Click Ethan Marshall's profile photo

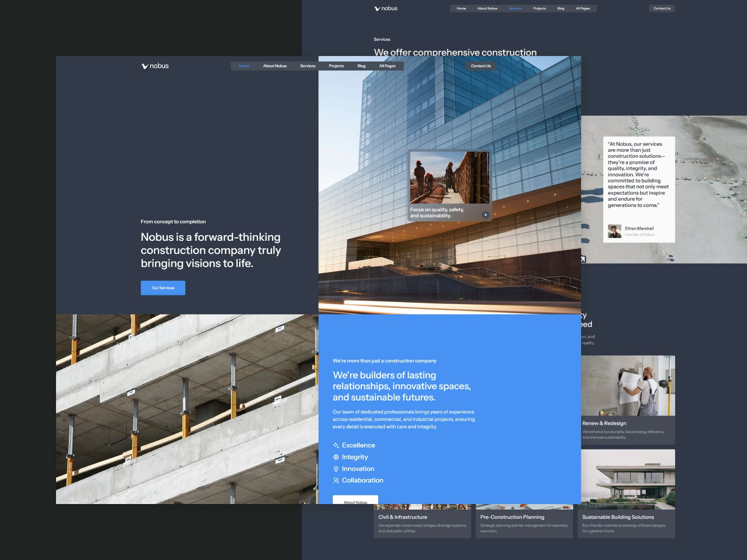[615, 230]
